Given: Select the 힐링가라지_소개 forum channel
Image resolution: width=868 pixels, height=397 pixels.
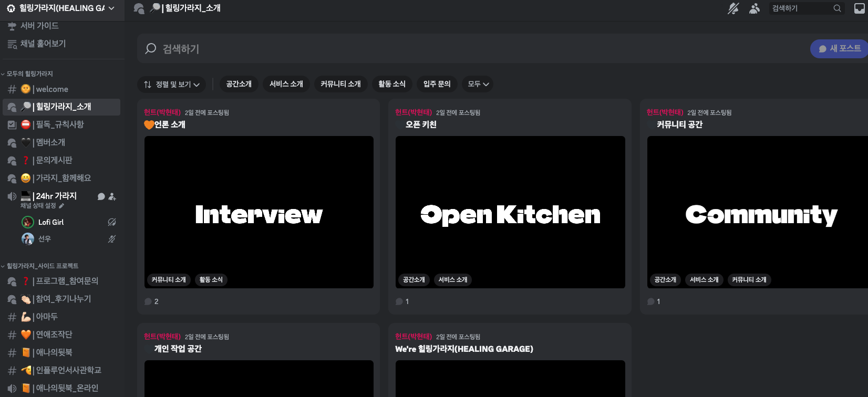Looking at the screenshot, I should pyautogui.click(x=61, y=107).
